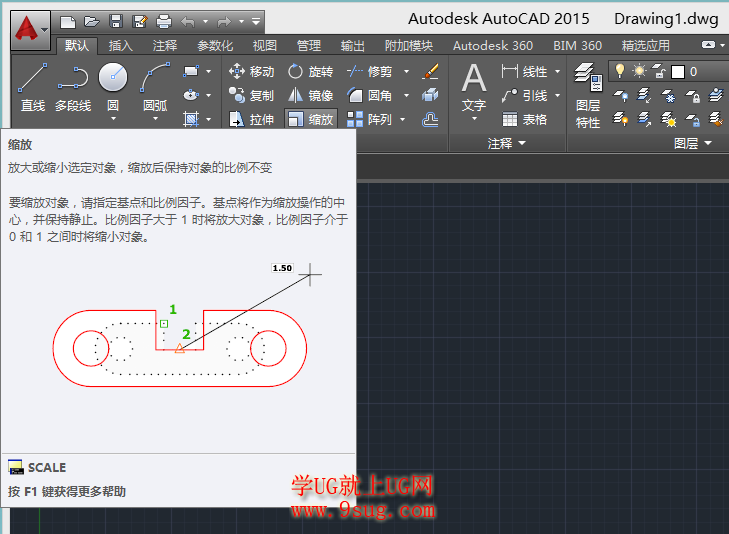Click the Stretch (拉伸) tool
The width and height of the screenshot is (729, 534).
[251, 119]
